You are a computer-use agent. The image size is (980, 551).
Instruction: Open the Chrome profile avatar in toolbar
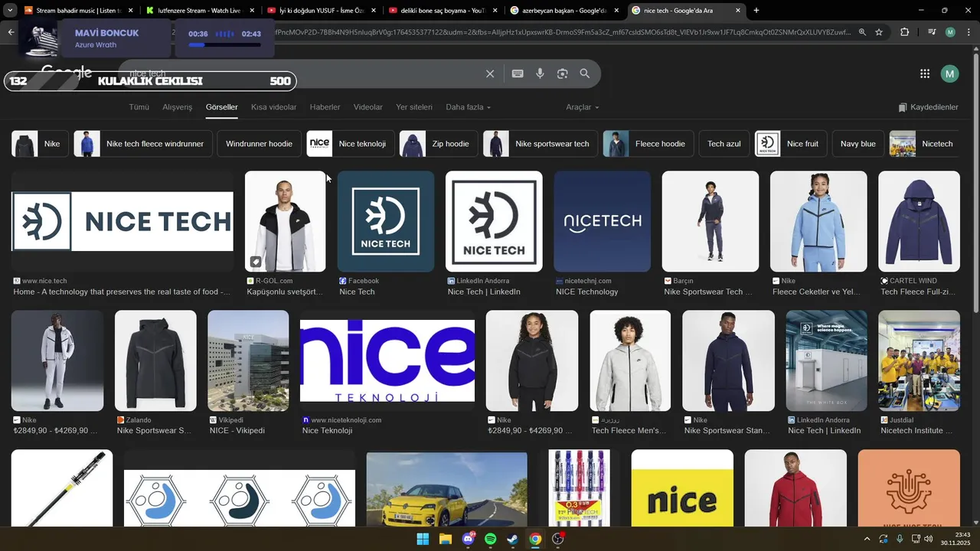click(x=950, y=32)
